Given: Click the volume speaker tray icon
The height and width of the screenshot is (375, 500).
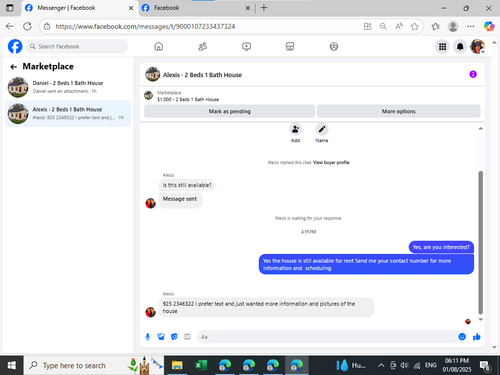Looking at the screenshot, I should [x=404, y=365].
